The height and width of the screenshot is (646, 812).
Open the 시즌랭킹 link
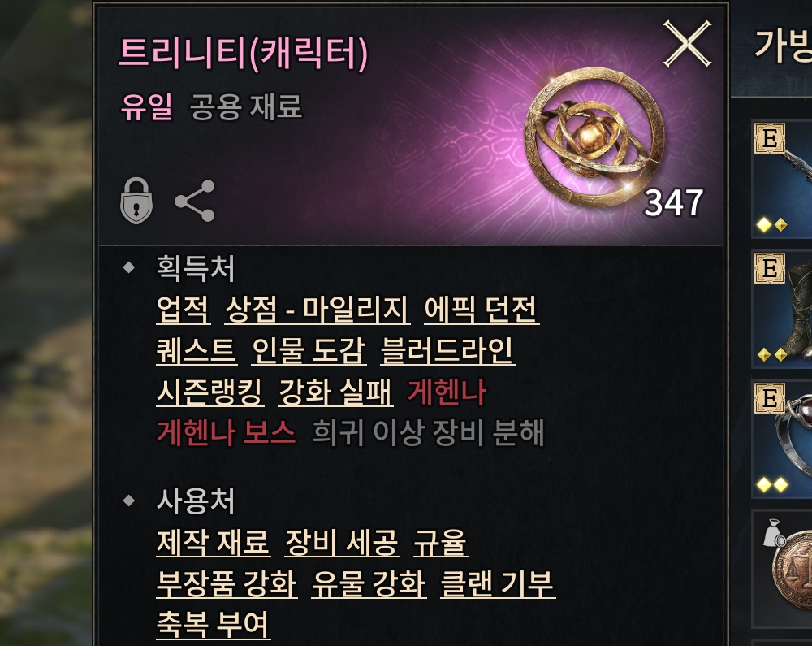(x=210, y=392)
